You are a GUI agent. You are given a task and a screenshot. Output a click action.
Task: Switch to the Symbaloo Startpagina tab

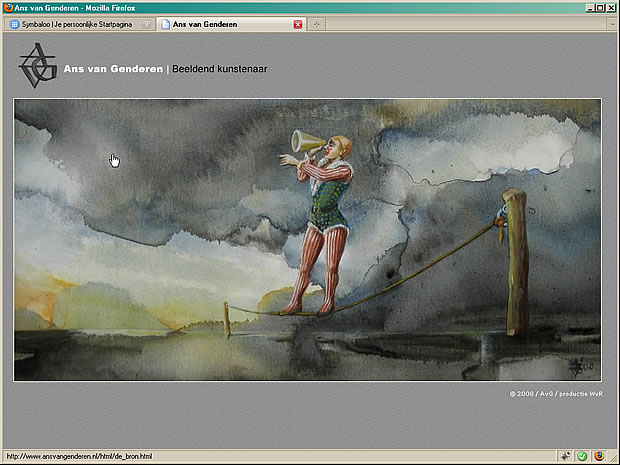pos(80,25)
